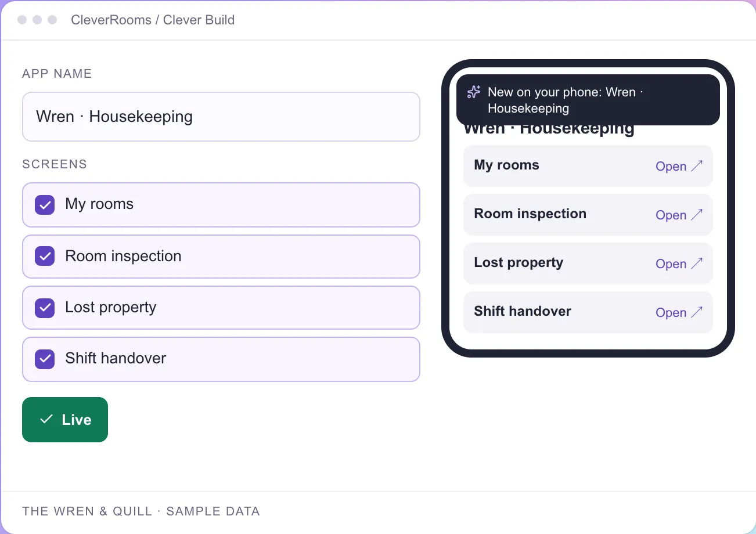Select the "New on your phone" notification banner
The image size is (756, 534).
click(588, 100)
